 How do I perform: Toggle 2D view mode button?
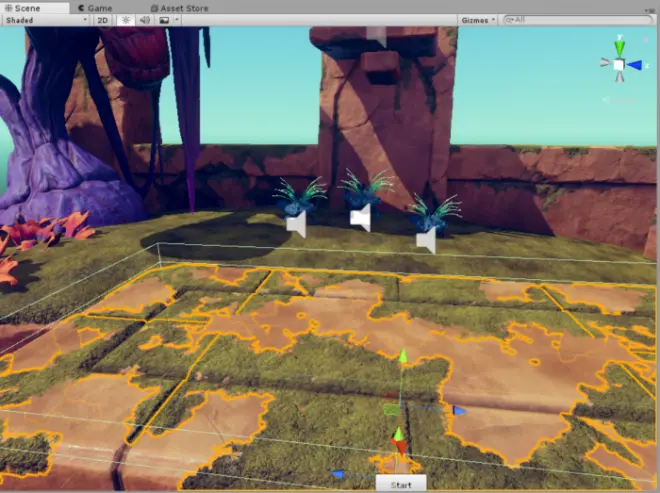pyautogui.click(x=102, y=20)
